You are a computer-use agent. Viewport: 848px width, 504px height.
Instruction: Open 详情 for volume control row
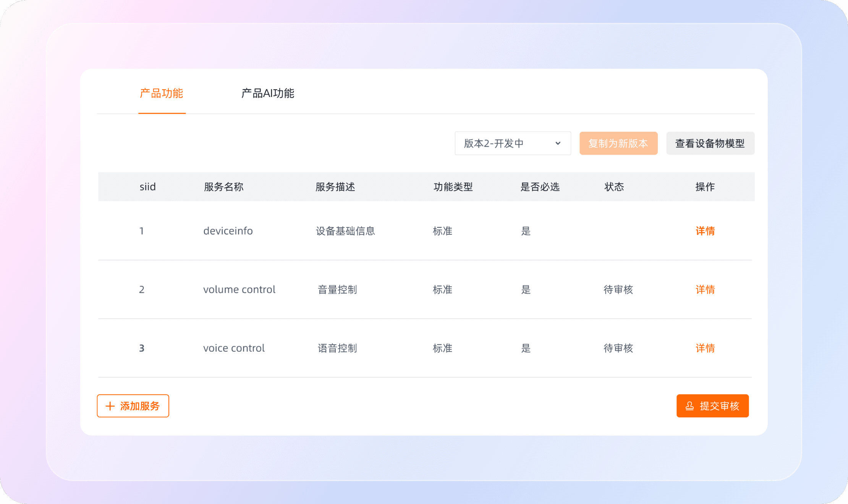pyautogui.click(x=705, y=289)
